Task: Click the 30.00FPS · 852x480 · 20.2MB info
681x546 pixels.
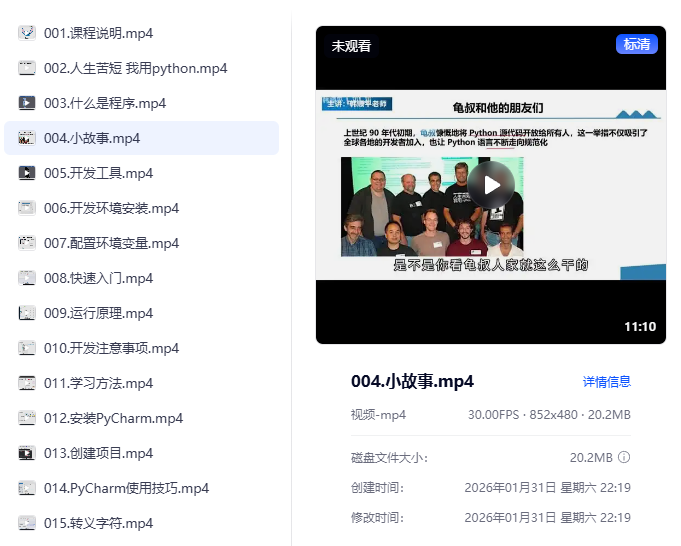Action: pos(549,415)
